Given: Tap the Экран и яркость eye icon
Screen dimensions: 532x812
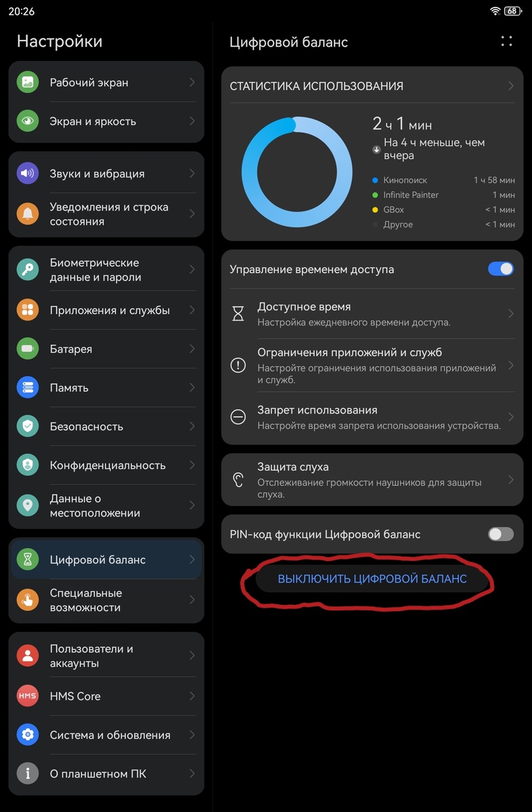Looking at the screenshot, I should click(x=28, y=121).
